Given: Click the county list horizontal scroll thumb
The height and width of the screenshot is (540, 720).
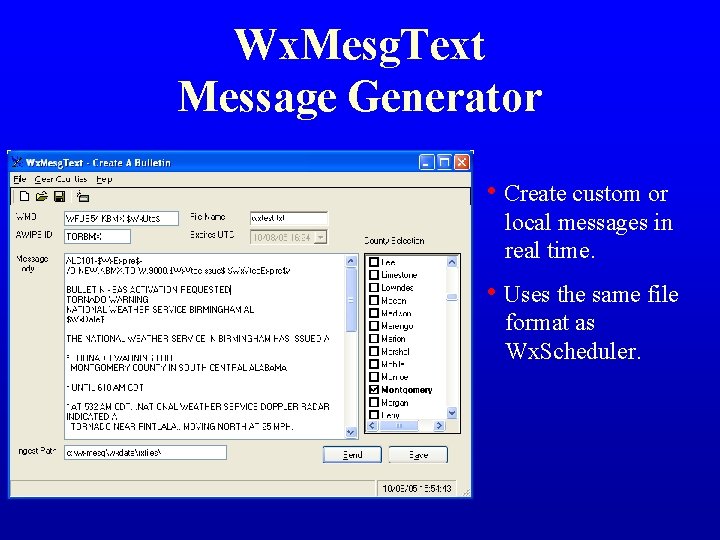Looking at the screenshot, I should tap(399, 426).
